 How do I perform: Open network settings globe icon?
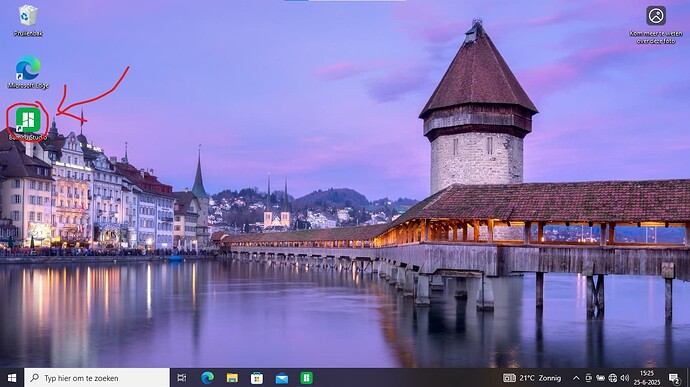click(613, 378)
